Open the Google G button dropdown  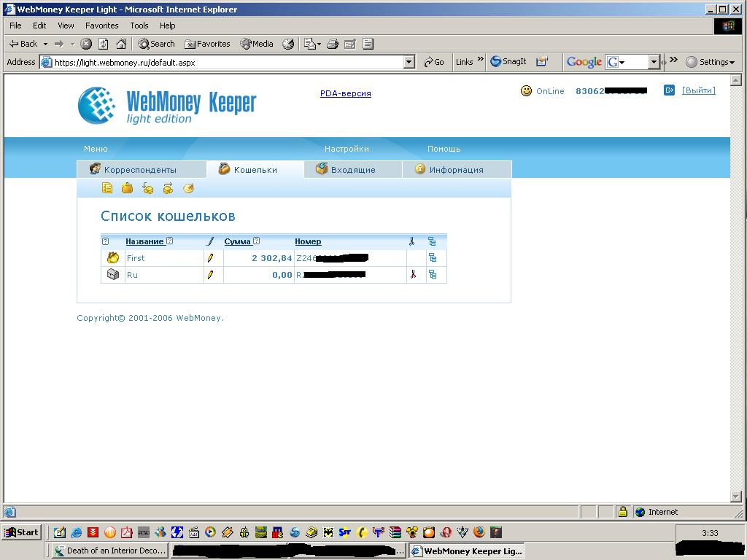click(622, 63)
